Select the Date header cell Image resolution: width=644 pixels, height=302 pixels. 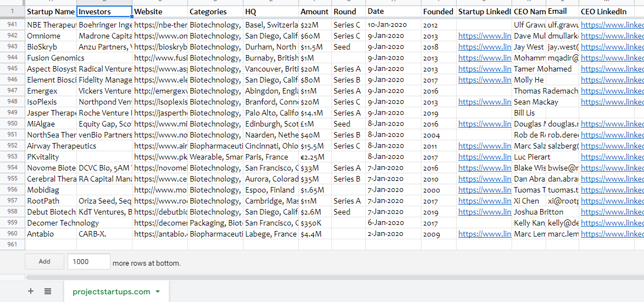pyautogui.click(x=393, y=12)
